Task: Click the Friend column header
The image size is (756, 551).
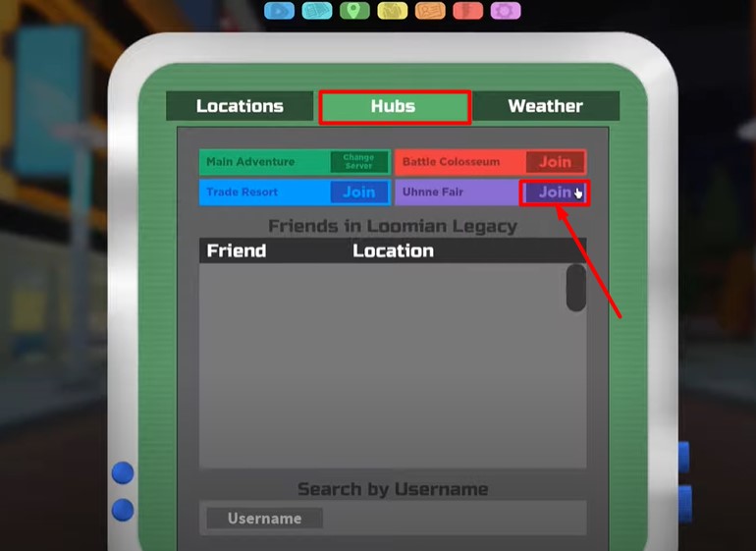Action: click(237, 250)
